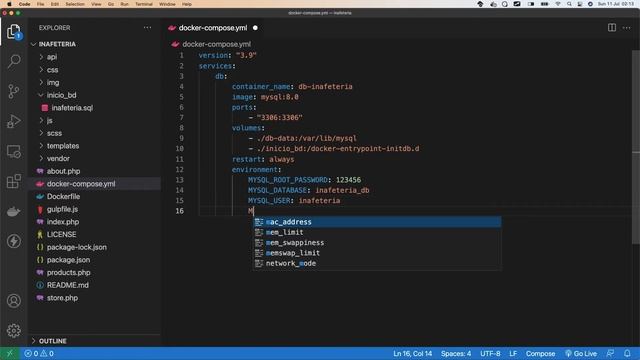This screenshot has width=640, height=360.
Task: Collapse the INAFETERIA project folder
Action: (x=57, y=44)
